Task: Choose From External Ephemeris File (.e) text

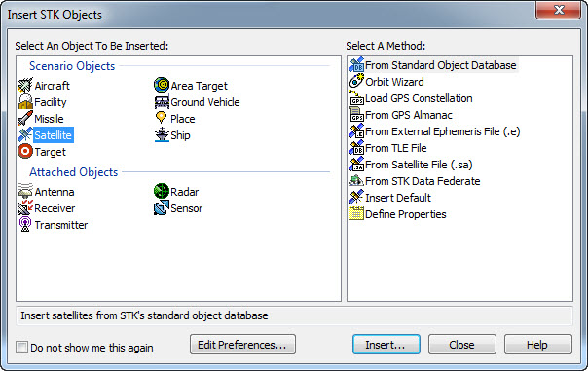Action: pos(443,131)
